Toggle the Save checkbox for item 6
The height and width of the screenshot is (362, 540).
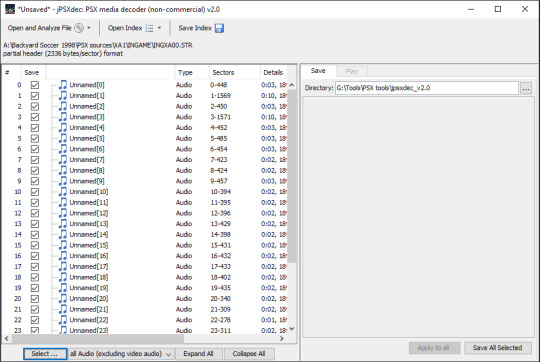(35, 149)
